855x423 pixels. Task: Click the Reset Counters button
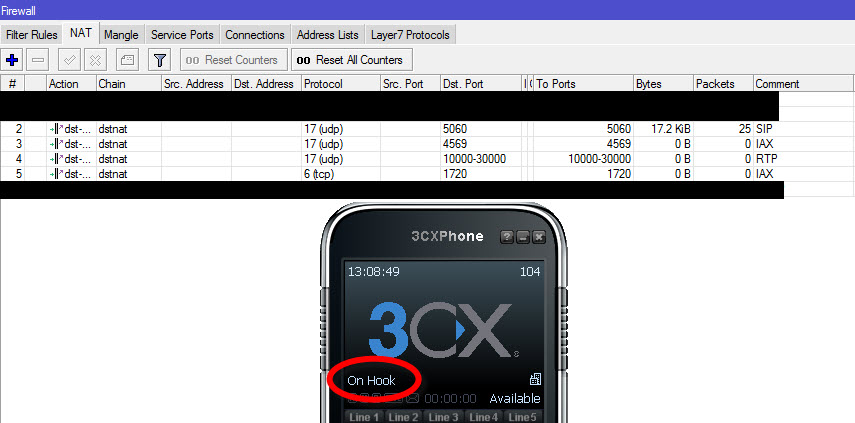click(x=233, y=60)
